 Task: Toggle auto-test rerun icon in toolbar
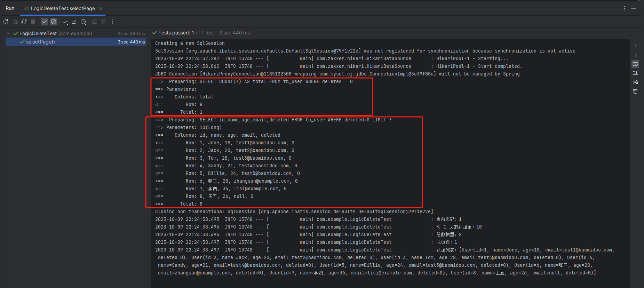click(x=24, y=22)
